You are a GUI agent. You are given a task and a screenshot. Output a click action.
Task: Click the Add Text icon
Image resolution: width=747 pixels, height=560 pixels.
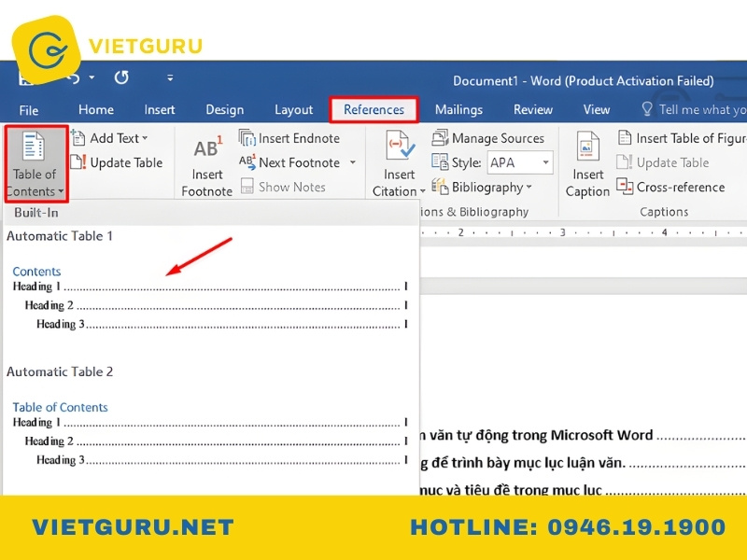tap(78, 138)
